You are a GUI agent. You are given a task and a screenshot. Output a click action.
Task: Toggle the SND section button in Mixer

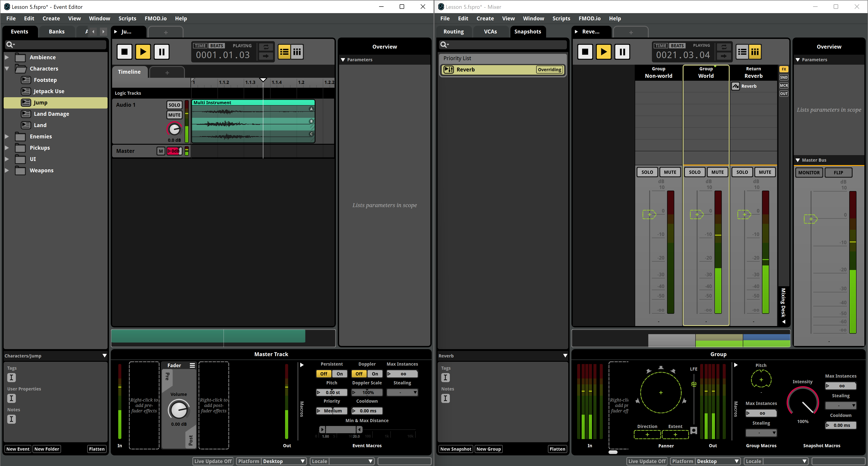[784, 77]
